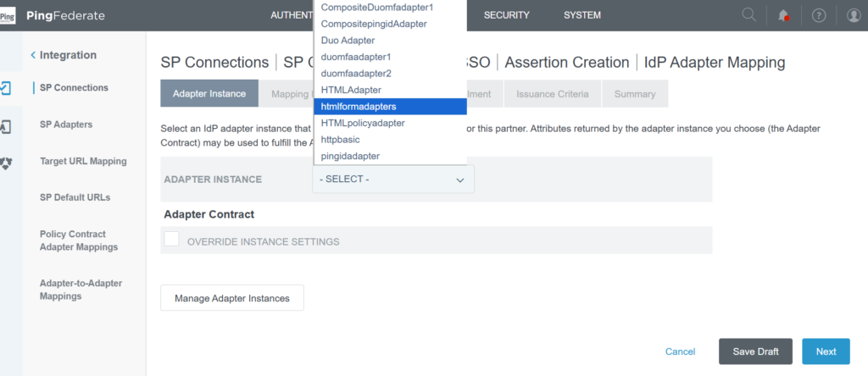Select pingidadapter option
The width and height of the screenshot is (868, 376).
[x=390, y=156]
